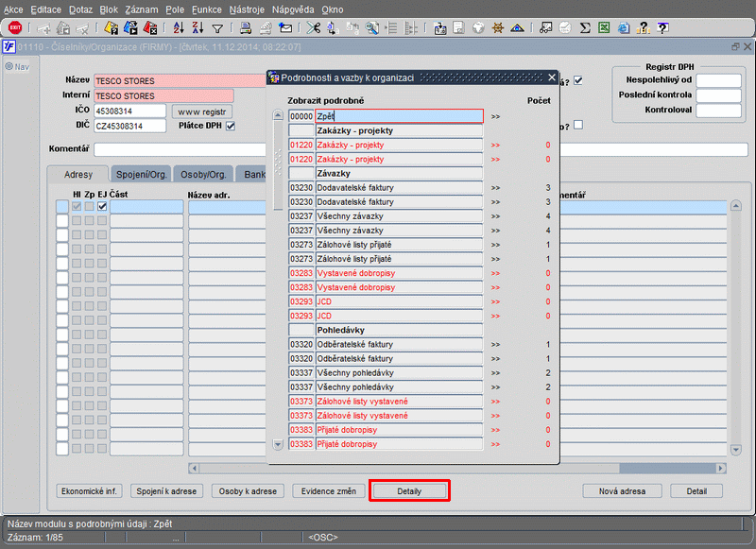Click the envelope mail icon
Image resolution: width=756 pixels, height=549 pixels.
285,28
